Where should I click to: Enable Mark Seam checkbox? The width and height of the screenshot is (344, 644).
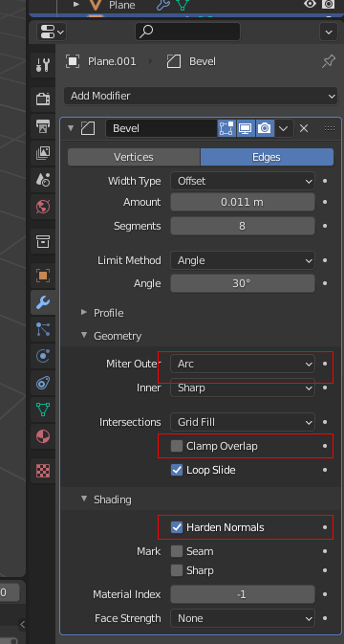pyautogui.click(x=177, y=551)
